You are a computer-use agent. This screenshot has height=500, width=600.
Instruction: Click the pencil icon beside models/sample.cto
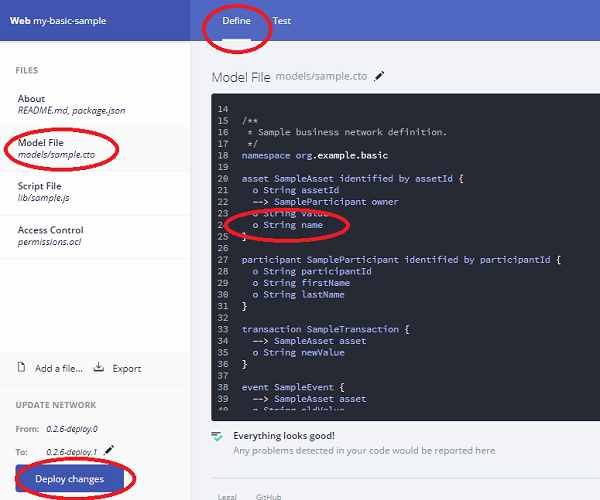point(379,76)
